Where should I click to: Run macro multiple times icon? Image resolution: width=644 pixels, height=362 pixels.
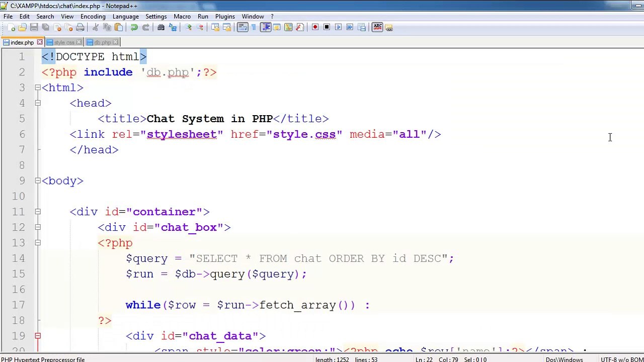pyautogui.click(x=350, y=27)
